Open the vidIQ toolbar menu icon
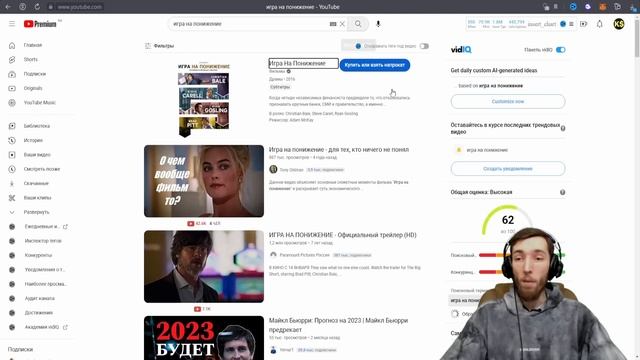The width and height of the screenshot is (640, 360). pos(571,24)
